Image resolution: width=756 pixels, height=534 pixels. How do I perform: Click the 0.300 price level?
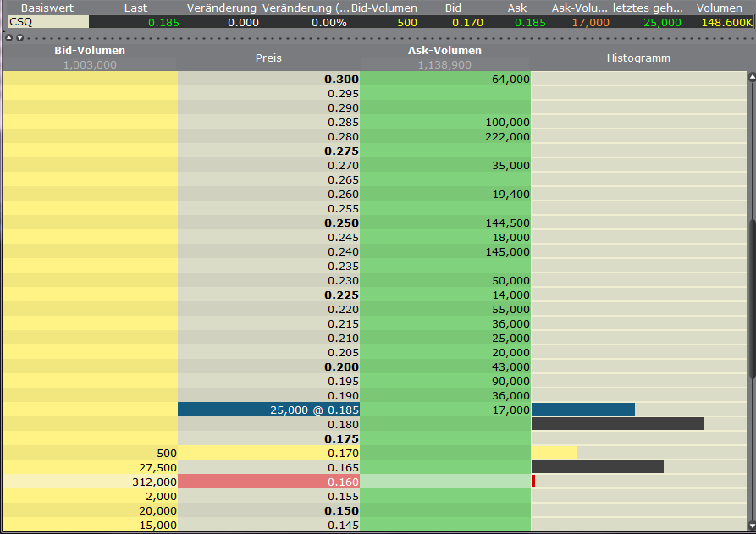268,80
